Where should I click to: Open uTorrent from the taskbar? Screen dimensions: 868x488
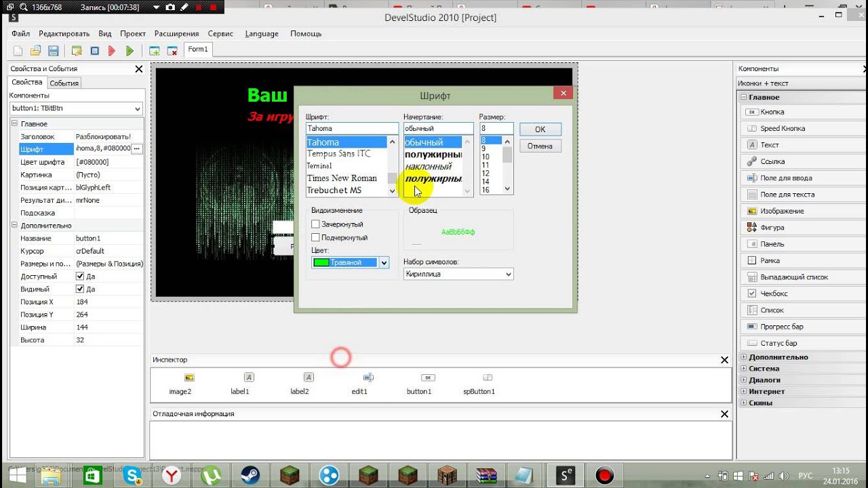click(x=212, y=476)
